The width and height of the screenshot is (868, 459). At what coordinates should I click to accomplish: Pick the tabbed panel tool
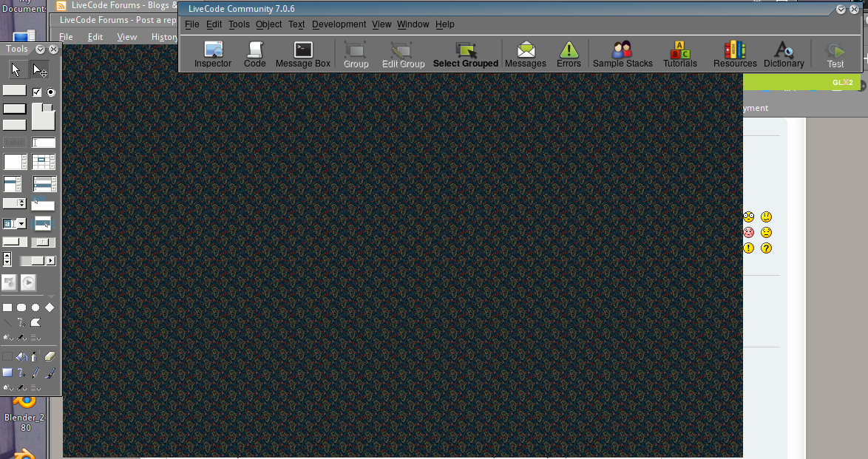(43, 117)
